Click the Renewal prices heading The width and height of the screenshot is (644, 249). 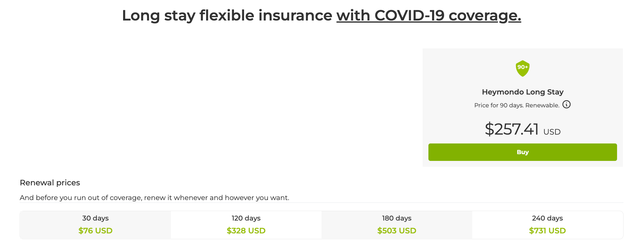tap(50, 183)
